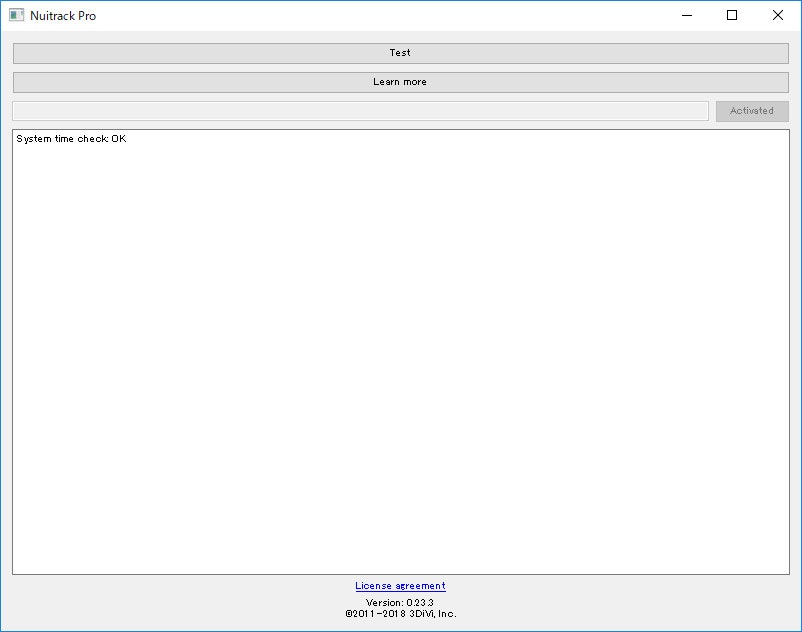Minimize the Nuitrack Pro window
Screen dimensions: 802x632
(x=687, y=15)
